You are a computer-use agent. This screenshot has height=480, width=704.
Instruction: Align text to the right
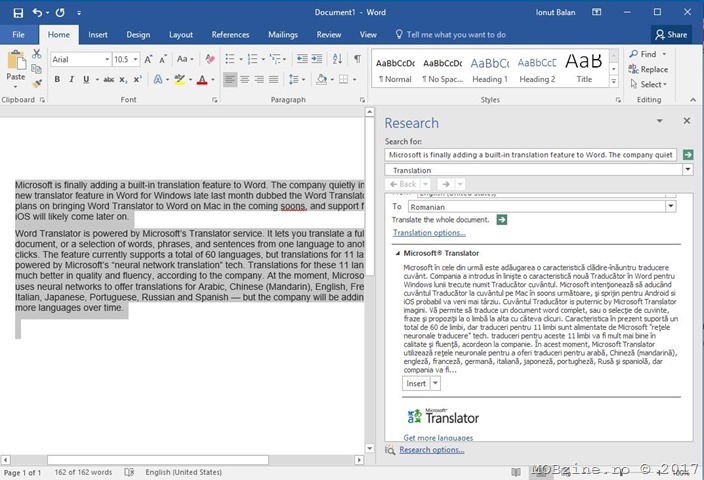click(x=259, y=79)
